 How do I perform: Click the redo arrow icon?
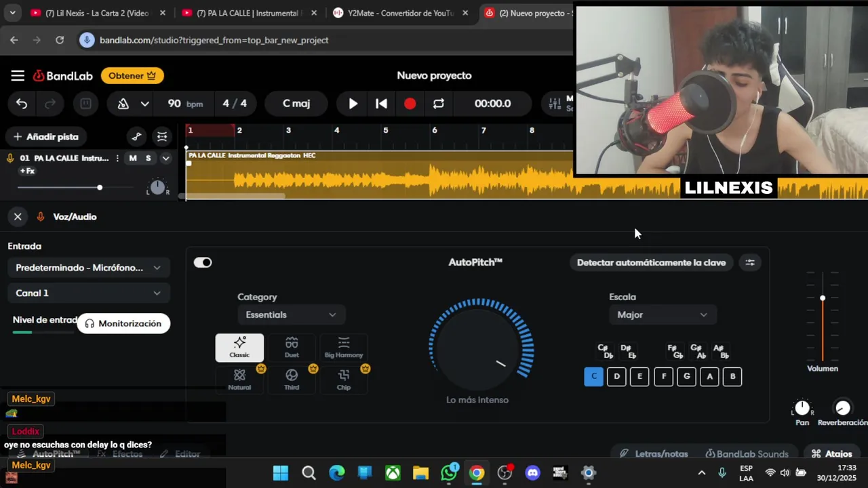point(50,104)
